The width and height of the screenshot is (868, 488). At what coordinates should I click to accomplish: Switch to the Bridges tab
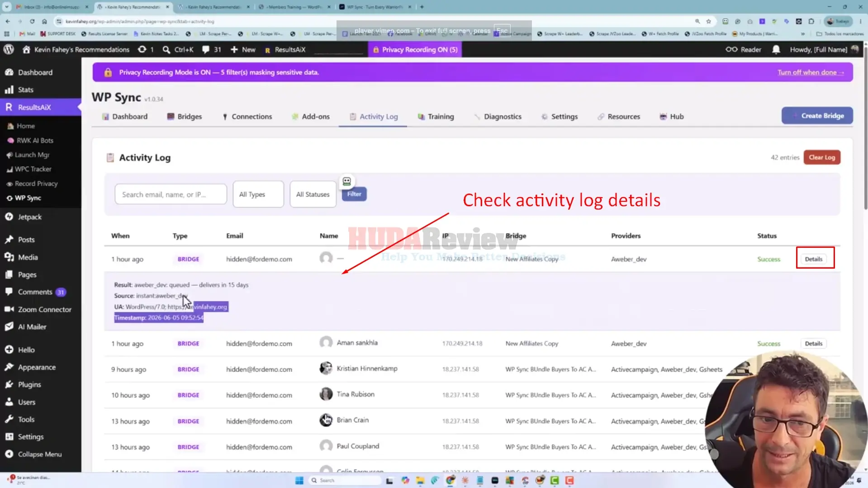click(x=185, y=117)
